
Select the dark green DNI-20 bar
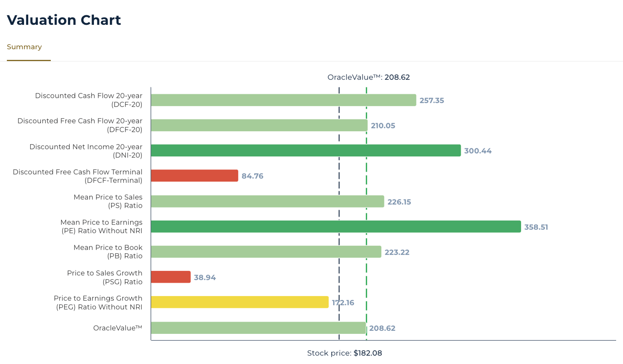[306, 150]
